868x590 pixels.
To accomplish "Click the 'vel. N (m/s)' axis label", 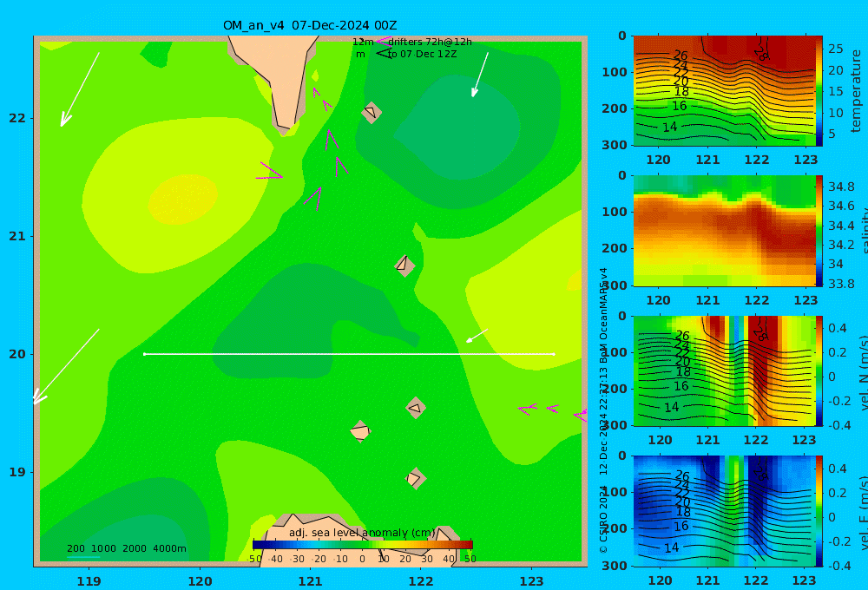I will tap(863, 373).
